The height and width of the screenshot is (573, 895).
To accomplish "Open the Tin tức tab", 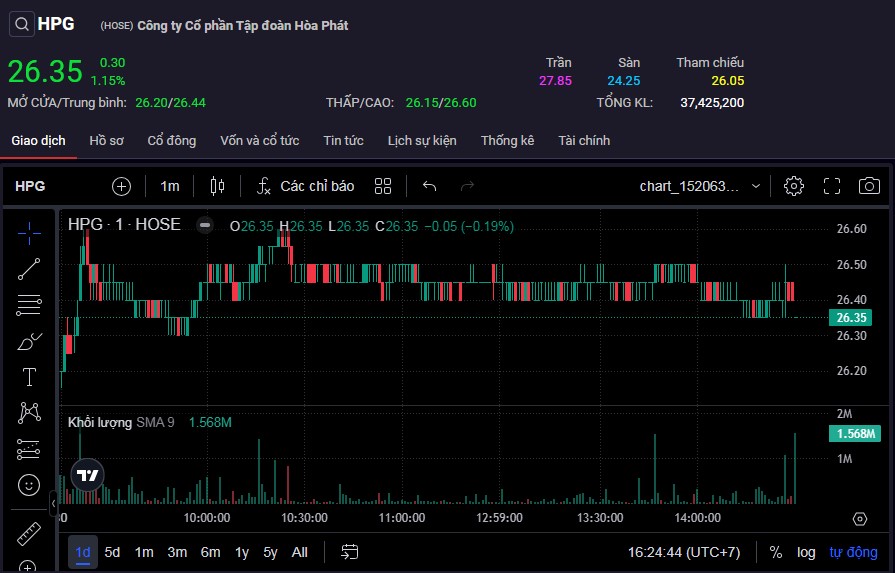I will 343,140.
